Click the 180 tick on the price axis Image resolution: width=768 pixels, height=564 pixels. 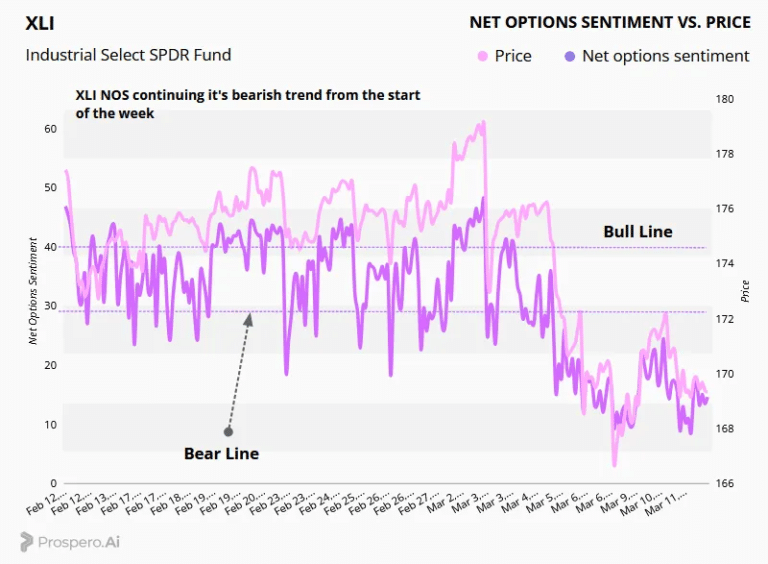[x=725, y=99]
